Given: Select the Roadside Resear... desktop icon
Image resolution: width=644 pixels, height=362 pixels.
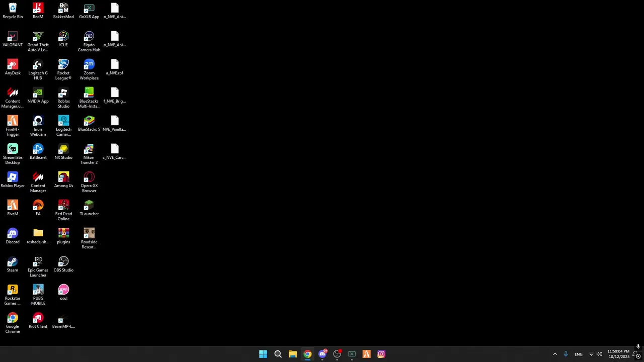Looking at the screenshot, I should pyautogui.click(x=89, y=239).
